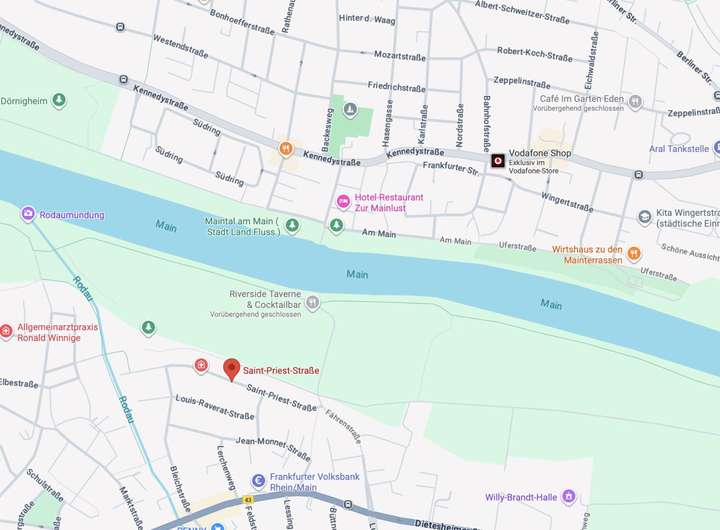Click the red pharmacy cross icon near Saint-Priest-Straße
Viewport: 720px width, 530px height.
point(201,366)
